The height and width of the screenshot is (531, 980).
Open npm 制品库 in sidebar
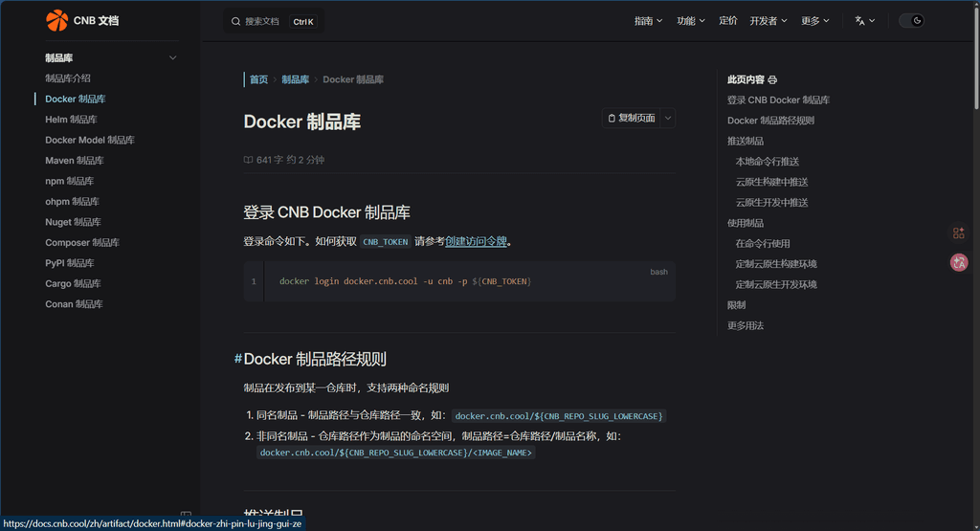pyautogui.click(x=69, y=181)
